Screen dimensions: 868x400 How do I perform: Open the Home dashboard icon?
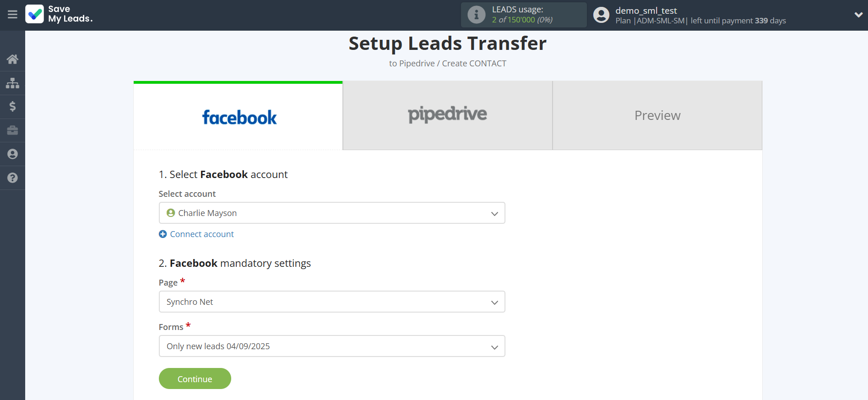click(12, 59)
